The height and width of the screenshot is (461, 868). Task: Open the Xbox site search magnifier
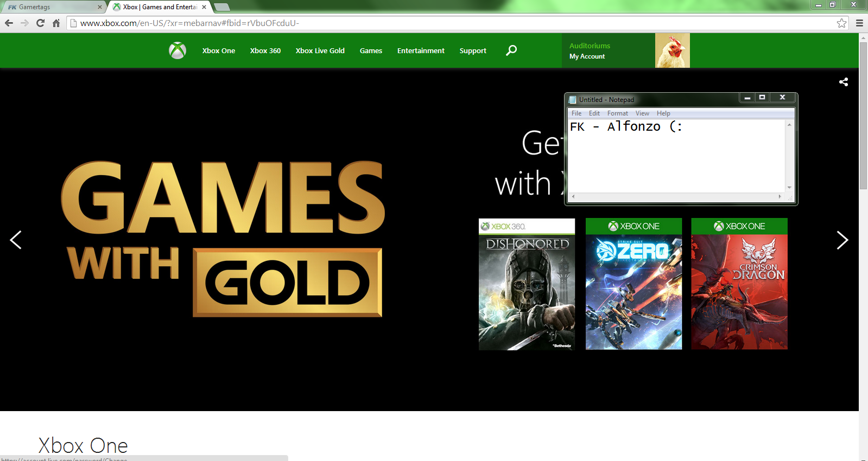point(511,50)
